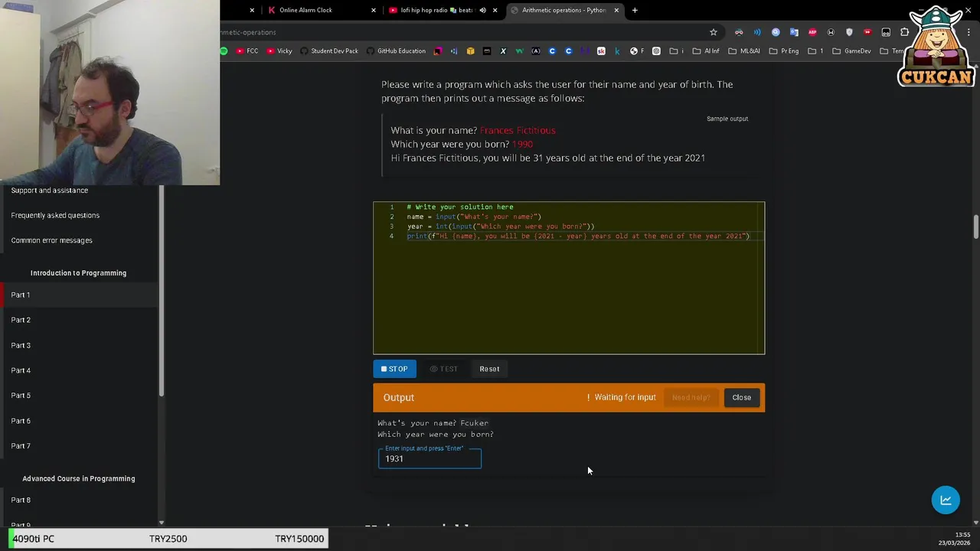980x551 pixels.
Task: Go to Part 8 in sidebar
Action: (x=21, y=500)
